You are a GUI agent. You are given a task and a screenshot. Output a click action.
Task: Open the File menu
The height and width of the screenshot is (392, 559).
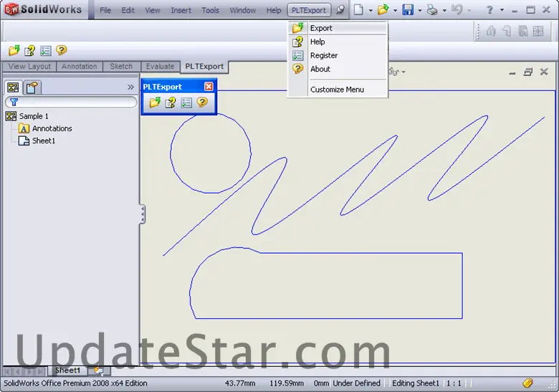click(x=105, y=10)
